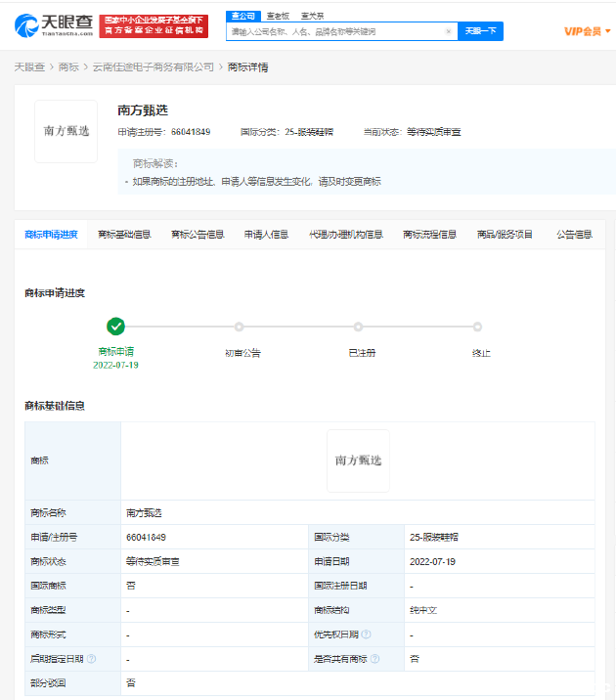Click the 2022-07-19 date under 商标申请 step

[x=115, y=366]
